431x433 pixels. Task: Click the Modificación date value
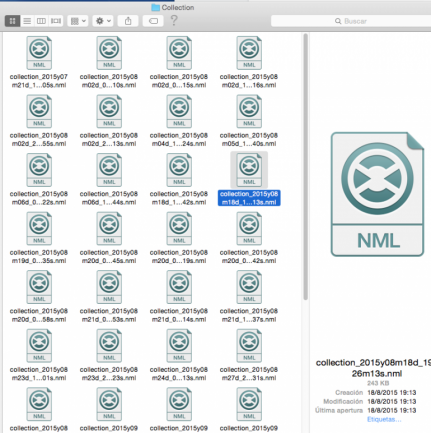coord(392,401)
